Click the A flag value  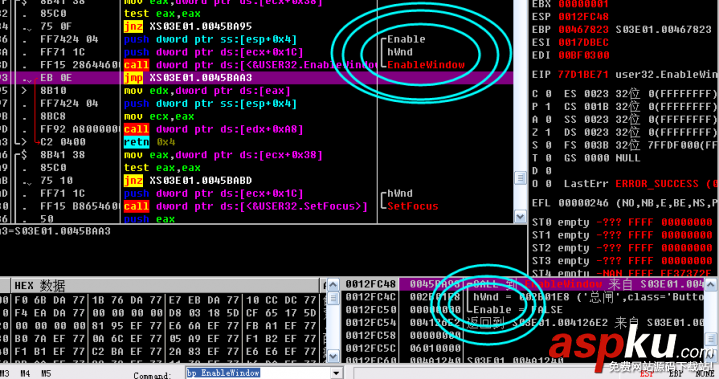tap(548, 120)
